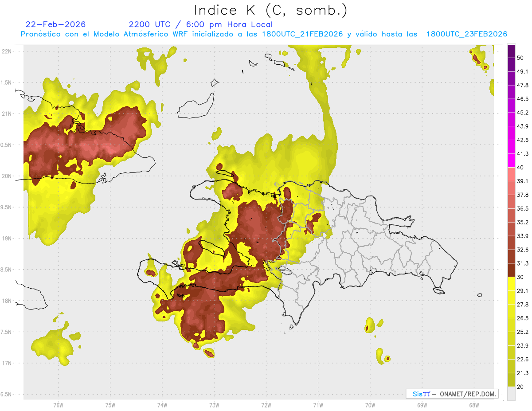
Task: Click the "46.5" color scale value
Action: click(x=523, y=99)
